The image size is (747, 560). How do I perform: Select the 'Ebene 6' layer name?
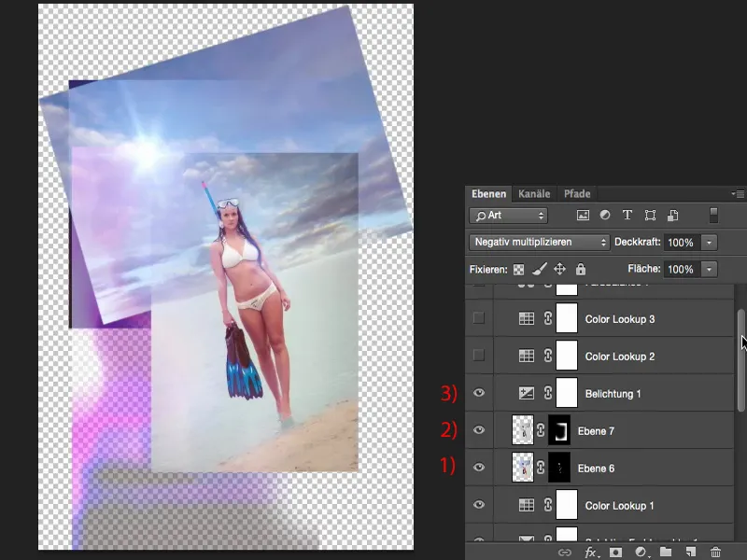pos(596,469)
